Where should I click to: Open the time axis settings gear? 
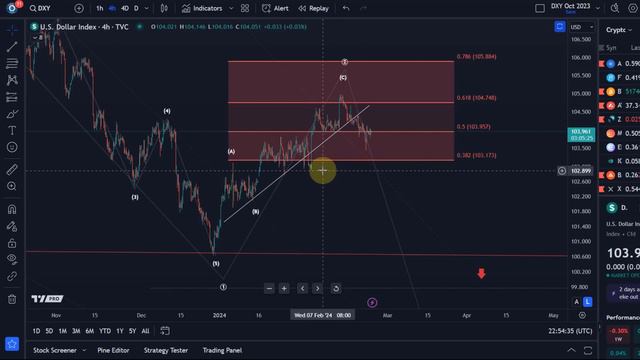point(582,315)
